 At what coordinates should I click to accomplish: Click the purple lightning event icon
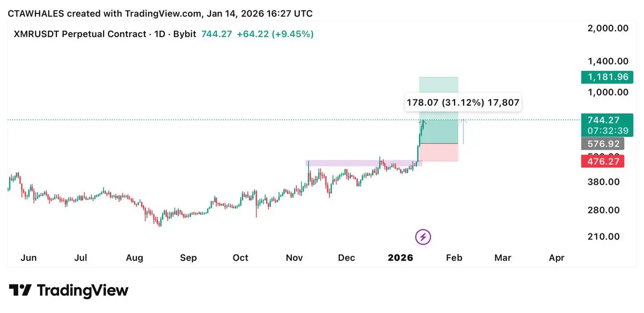coord(423,237)
